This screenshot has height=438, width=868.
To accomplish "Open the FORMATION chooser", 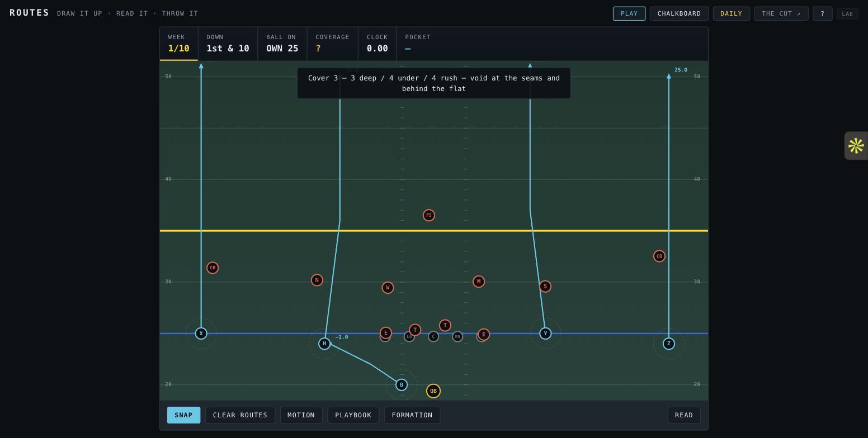I will tap(412, 415).
